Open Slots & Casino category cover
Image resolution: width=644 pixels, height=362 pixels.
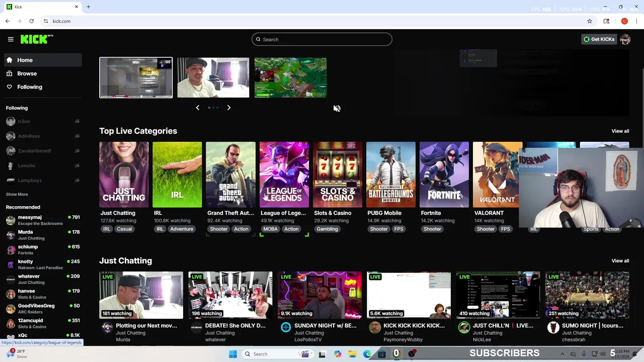(x=338, y=174)
